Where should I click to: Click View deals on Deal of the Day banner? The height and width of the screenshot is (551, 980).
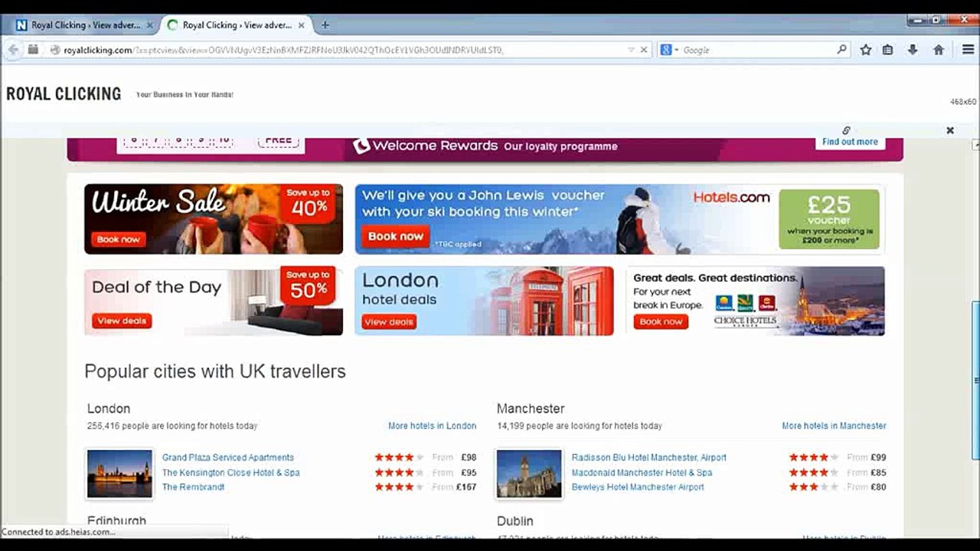[122, 321]
